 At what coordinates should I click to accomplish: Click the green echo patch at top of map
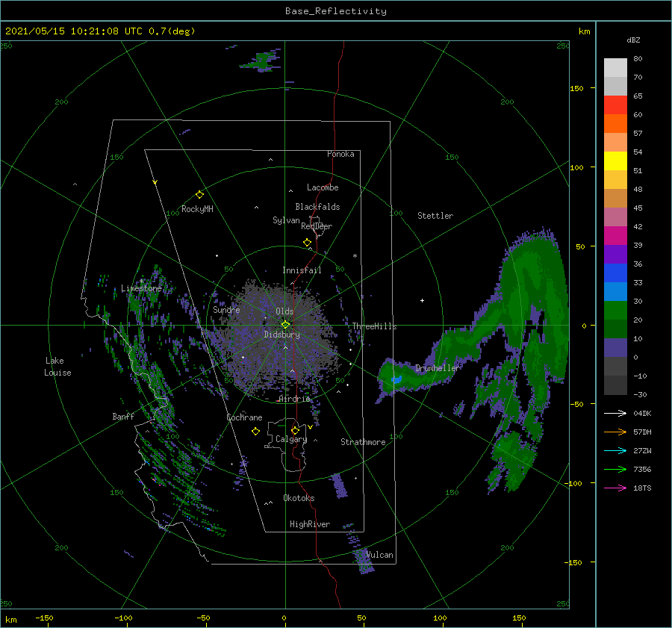(262, 61)
